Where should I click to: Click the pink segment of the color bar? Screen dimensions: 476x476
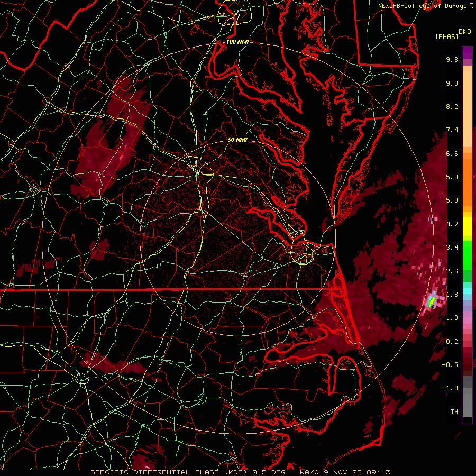pos(467,321)
